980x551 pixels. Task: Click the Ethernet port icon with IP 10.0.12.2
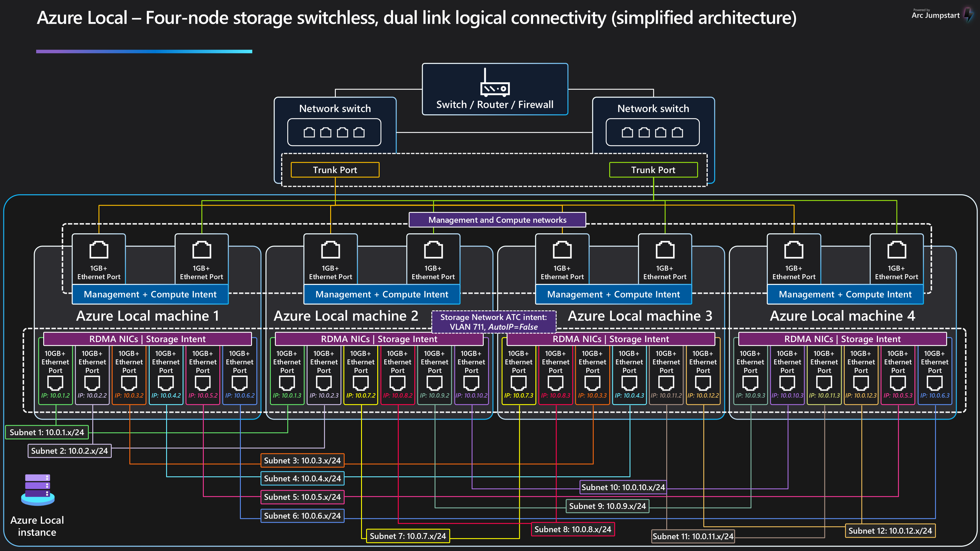point(703,383)
